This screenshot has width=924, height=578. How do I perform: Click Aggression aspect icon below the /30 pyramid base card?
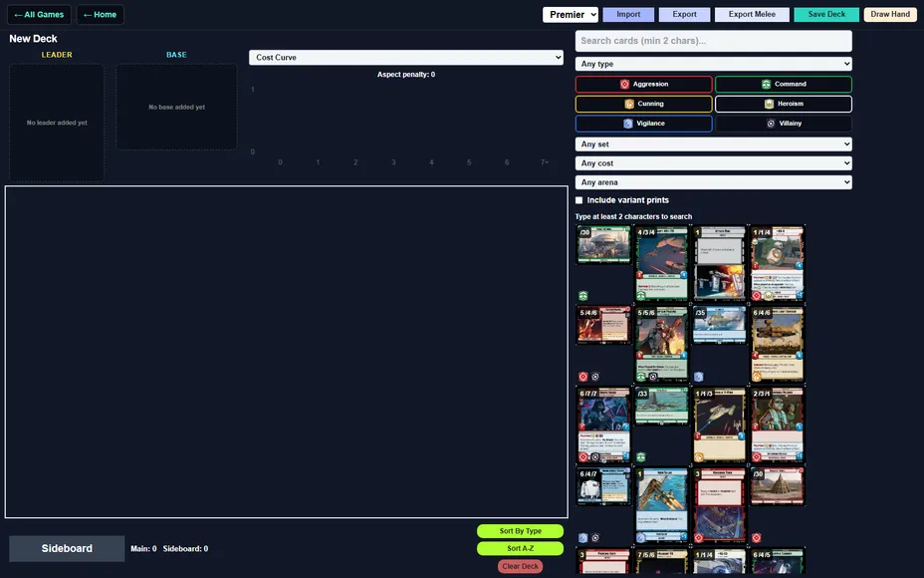tap(757, 538)
